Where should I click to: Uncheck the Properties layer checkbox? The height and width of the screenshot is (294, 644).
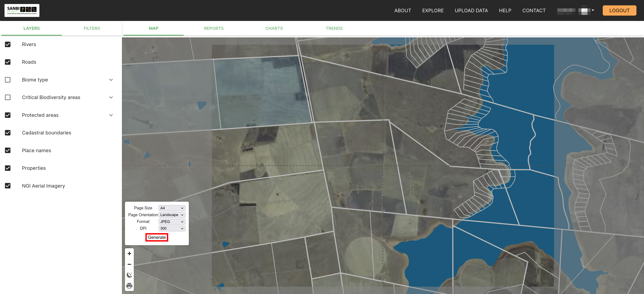pos(8,168)
